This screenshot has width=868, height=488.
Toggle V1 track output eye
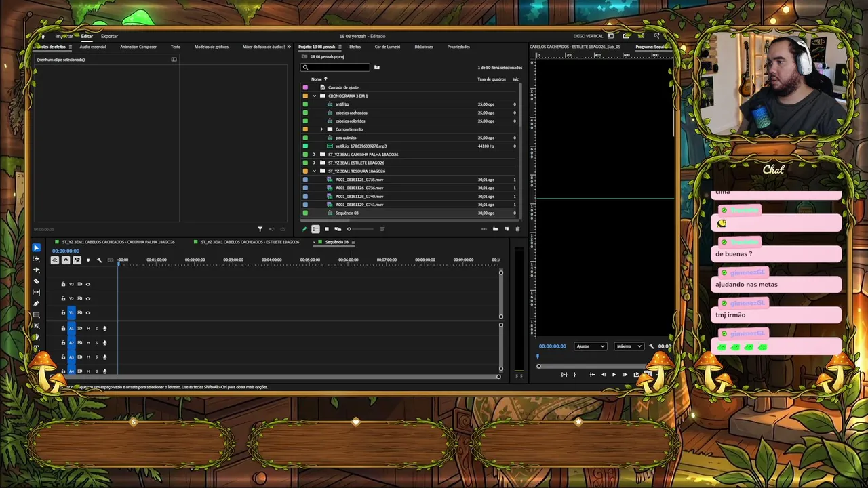pos(87,312)
